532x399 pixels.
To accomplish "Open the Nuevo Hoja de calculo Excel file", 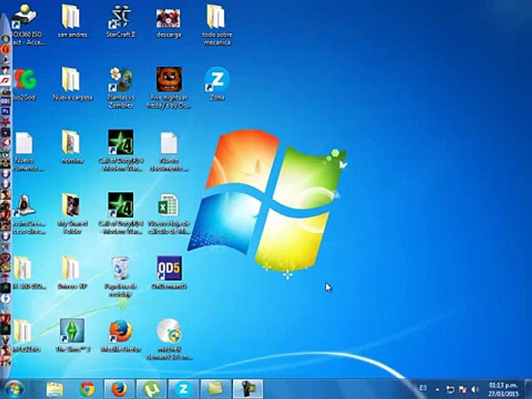I will pos(169,214).
